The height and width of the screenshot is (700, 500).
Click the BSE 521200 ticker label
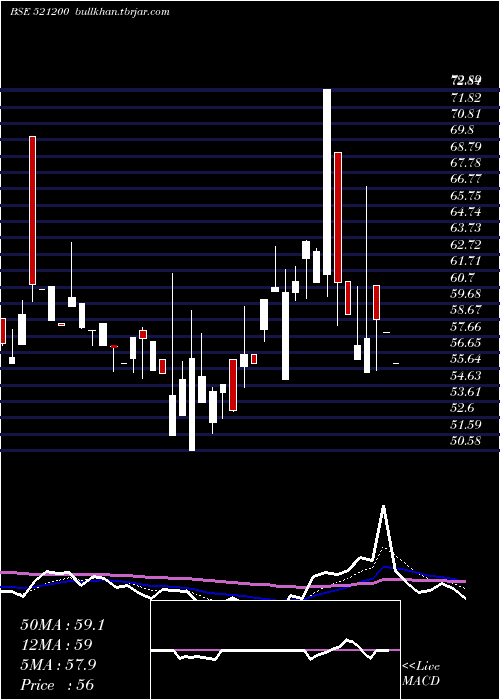[39, 12]
